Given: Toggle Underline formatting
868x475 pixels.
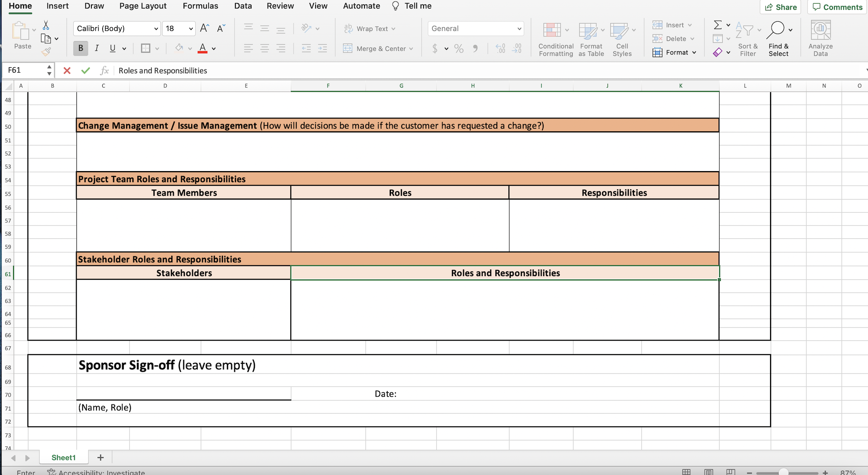Looking at the screenshot, I should (x=112, y=48).
